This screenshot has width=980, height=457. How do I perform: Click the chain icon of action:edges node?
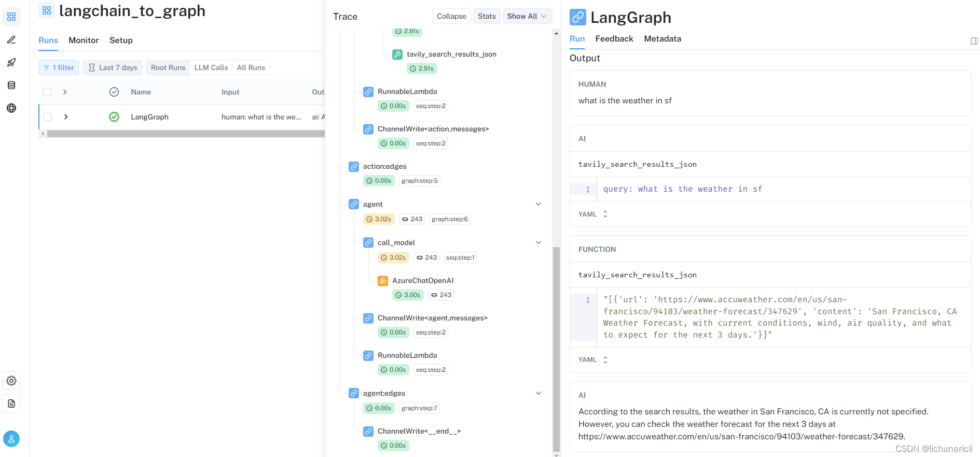pos(354,166)
